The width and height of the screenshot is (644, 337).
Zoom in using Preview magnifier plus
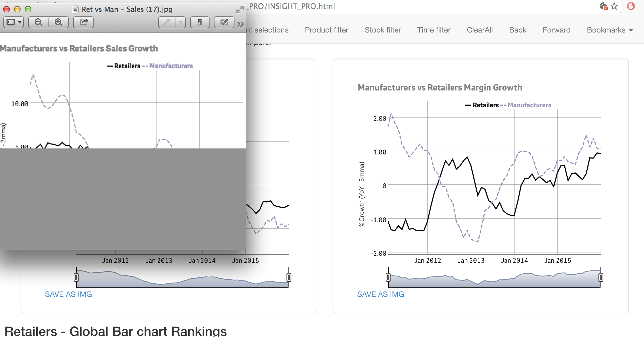(58, 22)
